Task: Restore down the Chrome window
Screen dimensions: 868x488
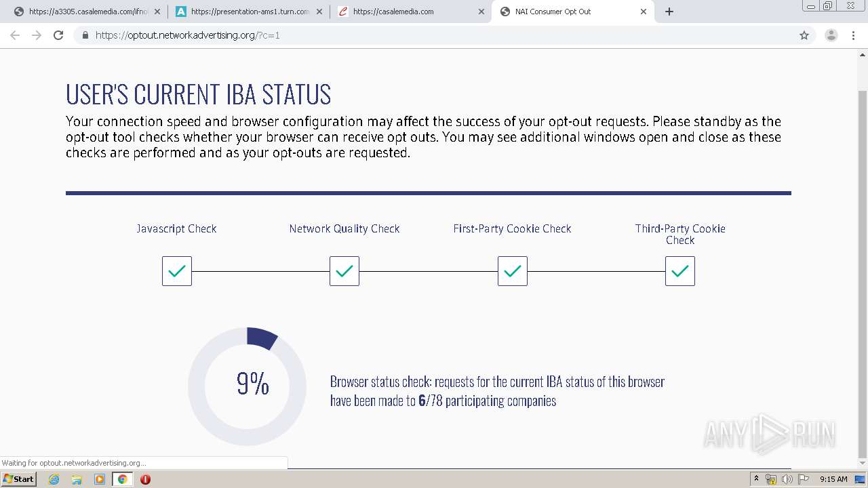Action: click(827, 5)
